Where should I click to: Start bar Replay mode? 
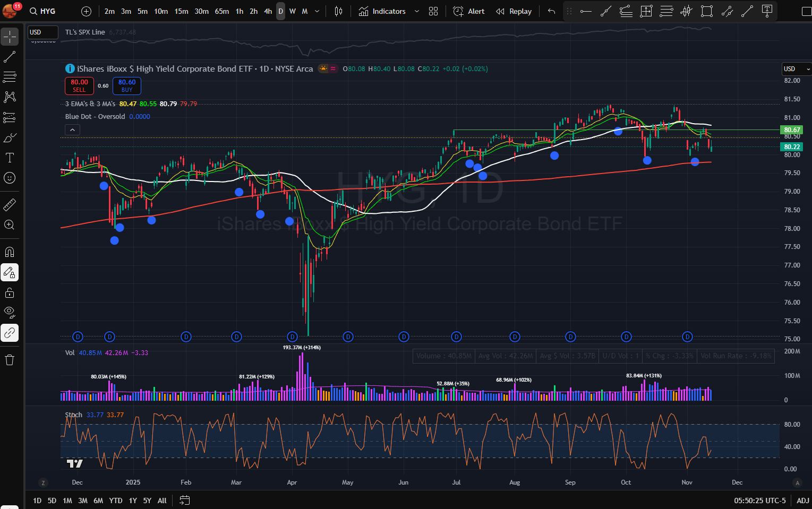click(514, 11)
